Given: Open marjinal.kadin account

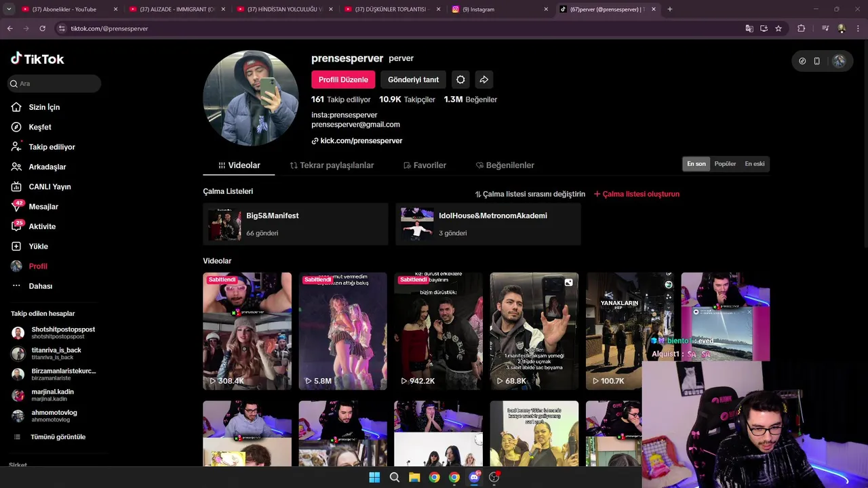Looking at the screenshot, I should click(x=44, y=394).
